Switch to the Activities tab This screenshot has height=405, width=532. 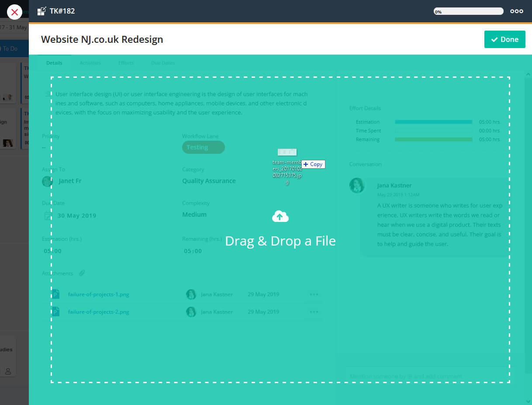(90, 63)
